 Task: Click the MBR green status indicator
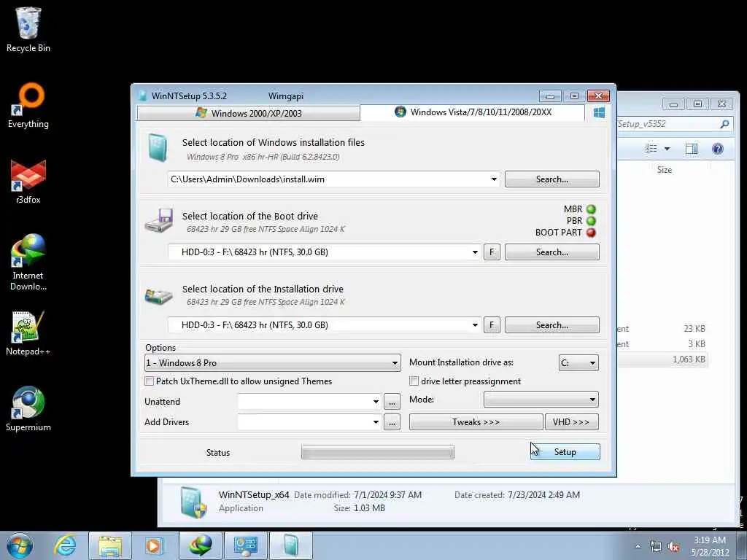[x=591, y=209]
